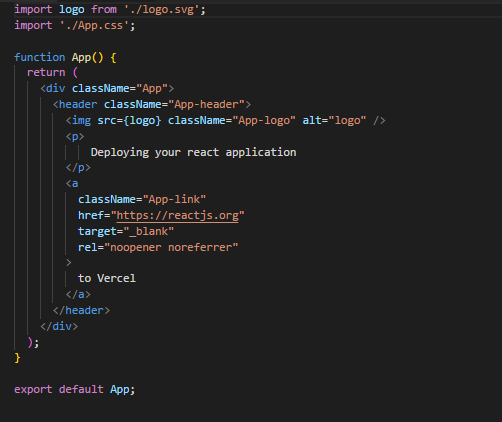This screenshot has height=422, width=502.
Task: Click the 'export default App;' line
Action: 75,390
